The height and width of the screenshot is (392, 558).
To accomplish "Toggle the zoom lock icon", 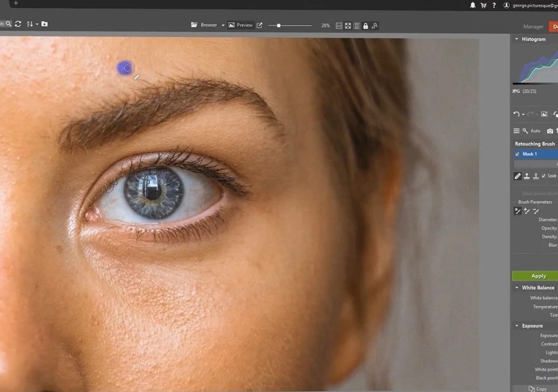I will pyautogui.click(x=365, y=25).
